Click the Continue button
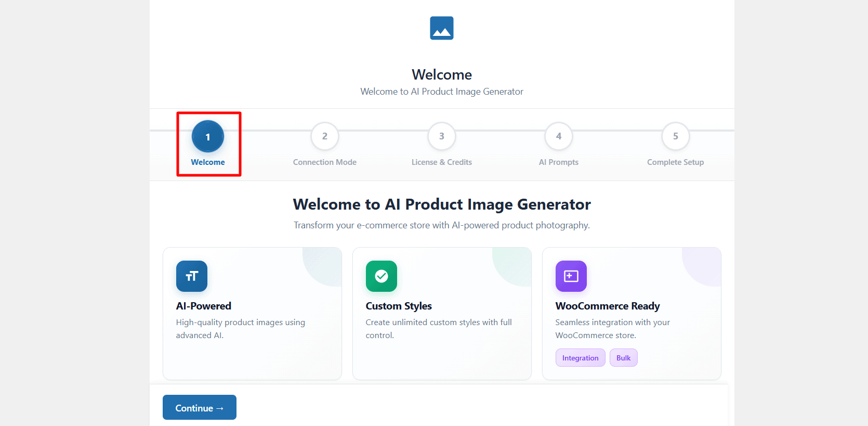The height and width of the screenshot is (426, 868). point(200,407)
